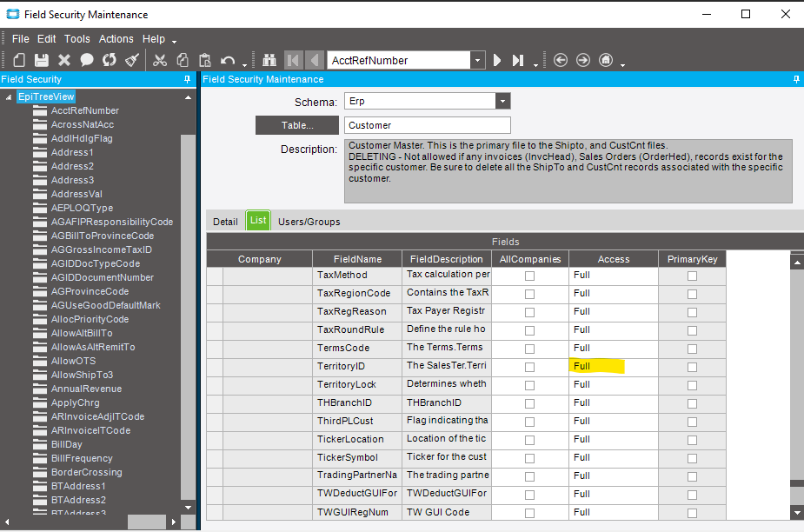804x532 pixels.
Task: Click the Table... button
Action: [297, 125]
